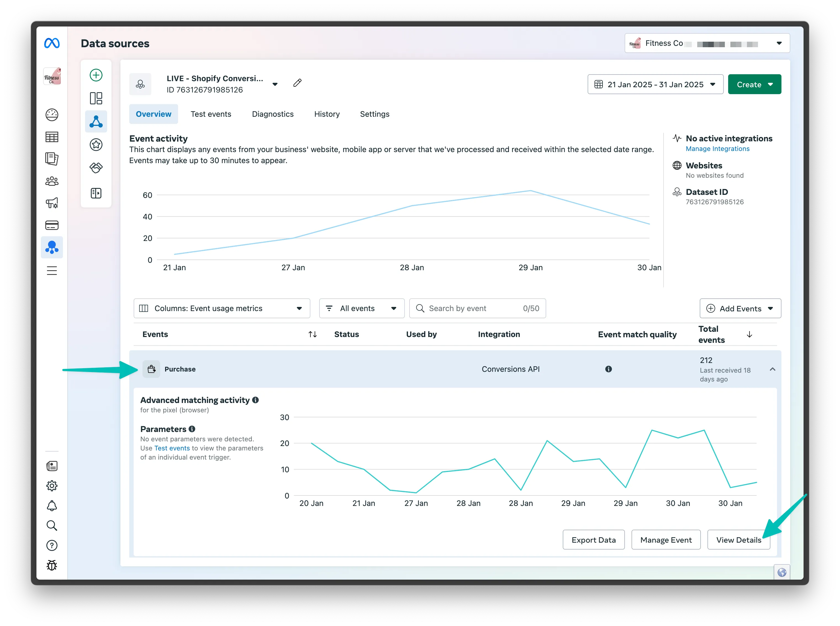This screenshot has height=626, width=840.
Task: Sort by Total events column arrow
Action: 749,334
